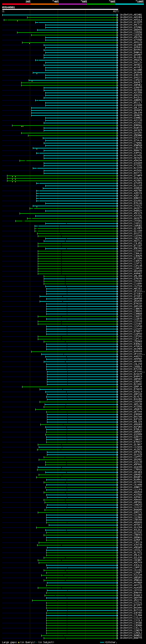Select the UniRef100_A5G156 label
This screenshot has height=644, width=146.
(131, 37)
